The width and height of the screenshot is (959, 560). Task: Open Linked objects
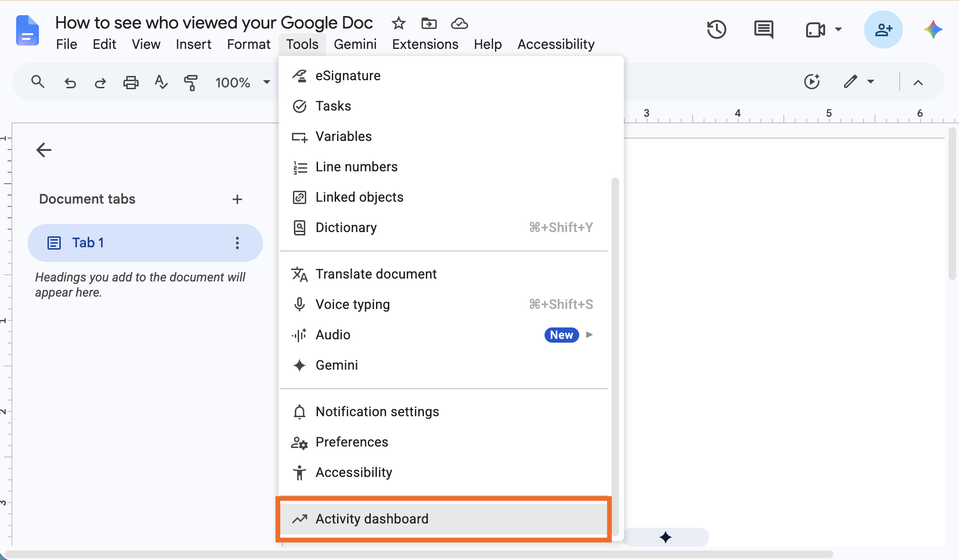tap(443, 197)
